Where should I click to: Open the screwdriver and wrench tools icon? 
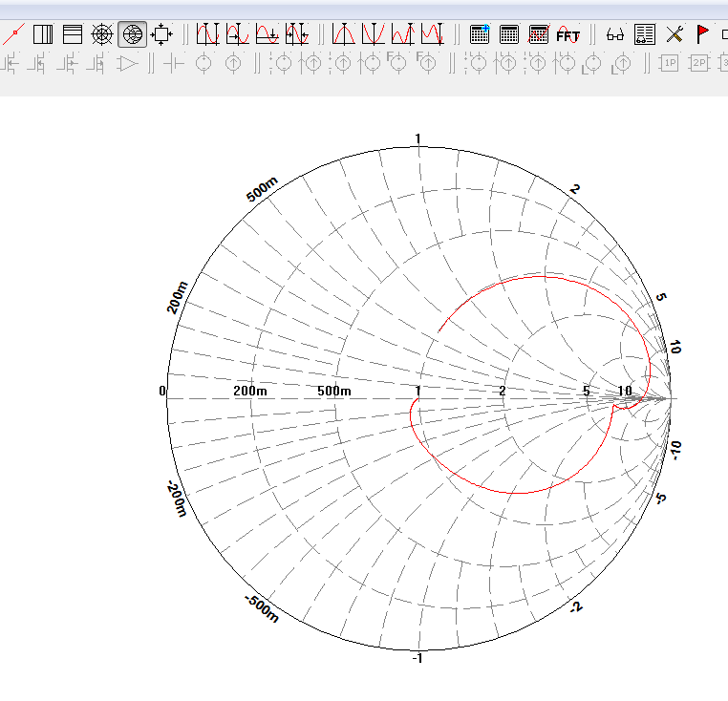[674, 34]
